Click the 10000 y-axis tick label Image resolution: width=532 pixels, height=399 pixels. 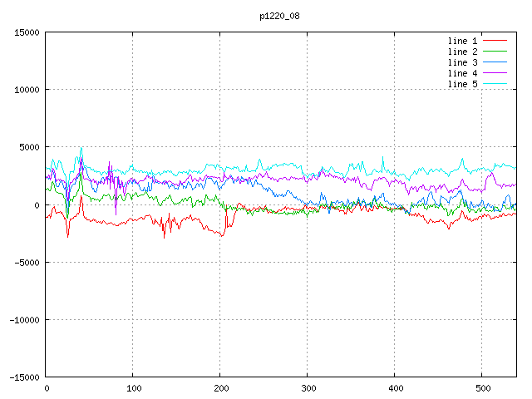pyautogui.click(x=27, y=90)
